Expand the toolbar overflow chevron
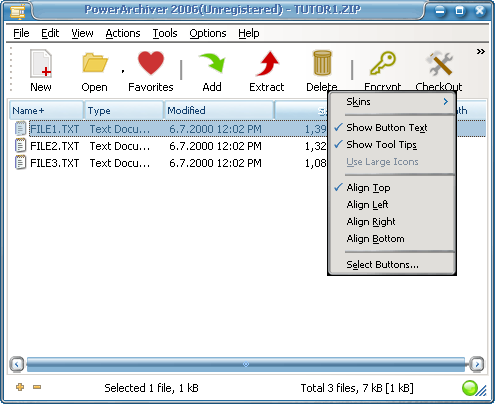495x404 pixels. (x=480, y=52)
